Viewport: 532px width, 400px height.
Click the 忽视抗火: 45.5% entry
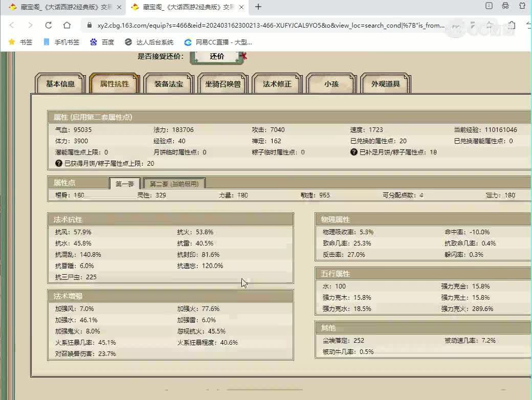(201, 331)
